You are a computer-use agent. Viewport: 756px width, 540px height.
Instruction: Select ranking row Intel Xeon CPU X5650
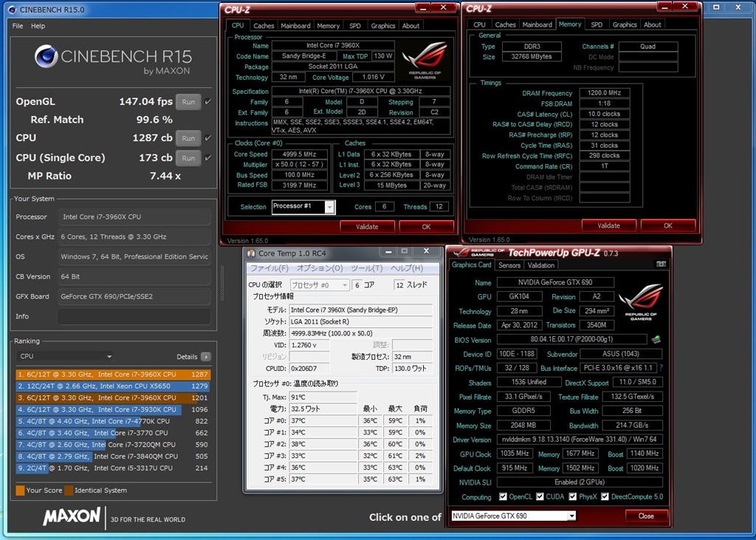click(x=113, y=386)
